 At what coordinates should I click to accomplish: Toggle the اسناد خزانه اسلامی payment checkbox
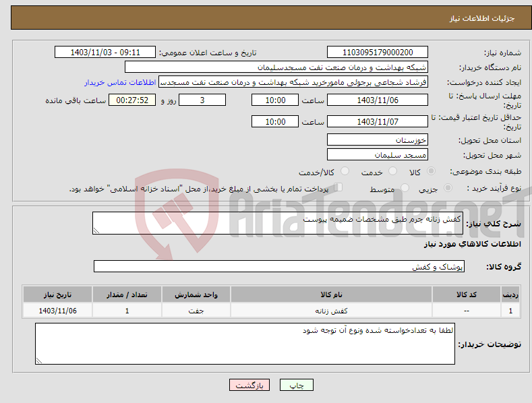[x=338, y=187]
